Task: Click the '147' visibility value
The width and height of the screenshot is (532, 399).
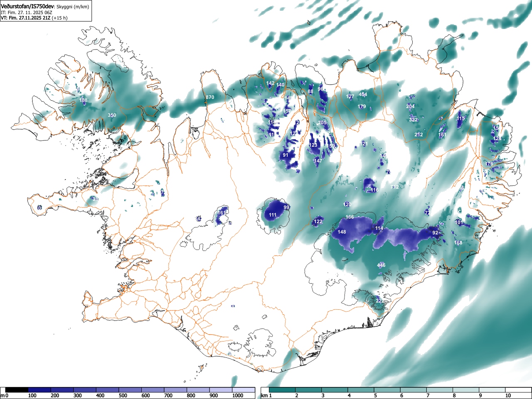Action: [318, 161]
